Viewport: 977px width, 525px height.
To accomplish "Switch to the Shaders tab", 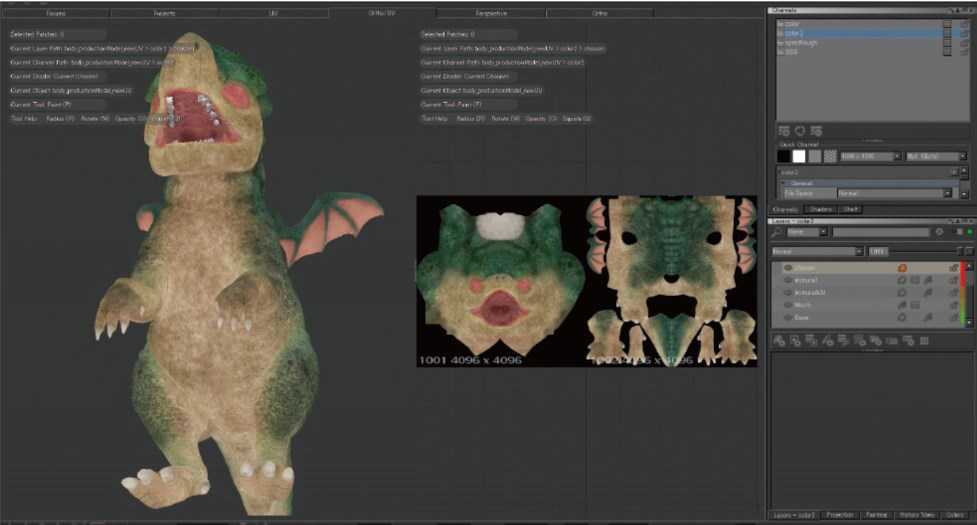I will (821, 209).
